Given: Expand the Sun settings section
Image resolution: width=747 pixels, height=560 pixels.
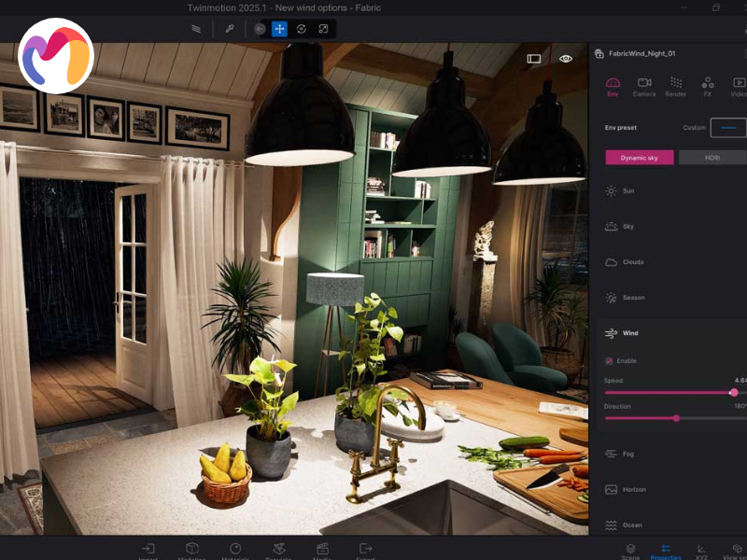Looking at the screenshot, I should click(627, 191).
